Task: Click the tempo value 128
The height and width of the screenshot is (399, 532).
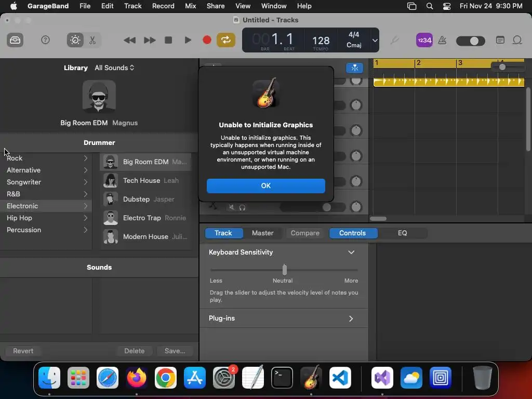Action: click(321, 41)
